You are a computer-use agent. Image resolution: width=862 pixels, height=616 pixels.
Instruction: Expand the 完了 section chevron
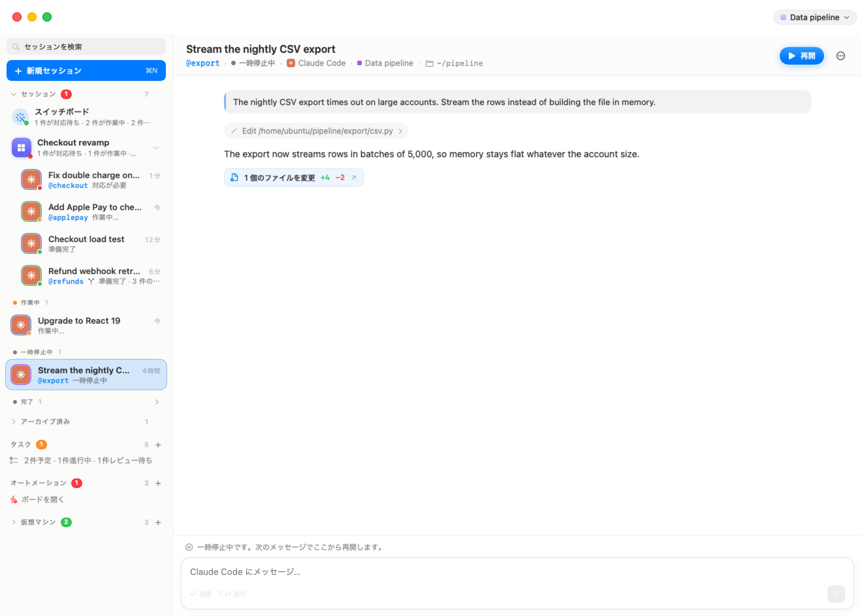point(156,402)
